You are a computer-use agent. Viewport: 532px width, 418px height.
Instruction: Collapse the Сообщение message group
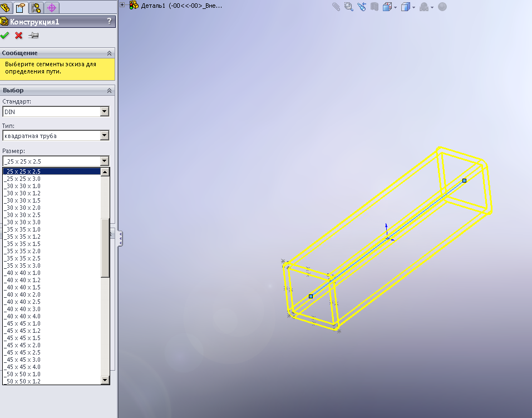pyautogui.click(x=110, y=53)
